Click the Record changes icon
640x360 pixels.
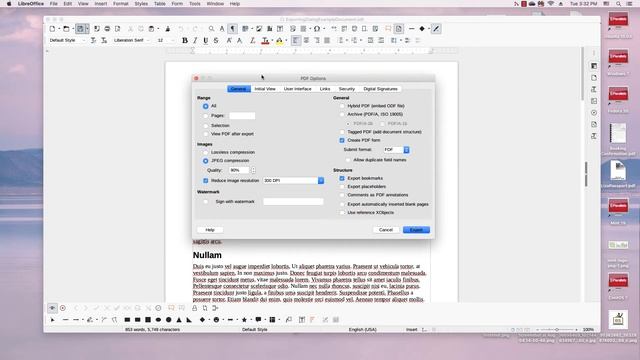click(x=63, y=308)
